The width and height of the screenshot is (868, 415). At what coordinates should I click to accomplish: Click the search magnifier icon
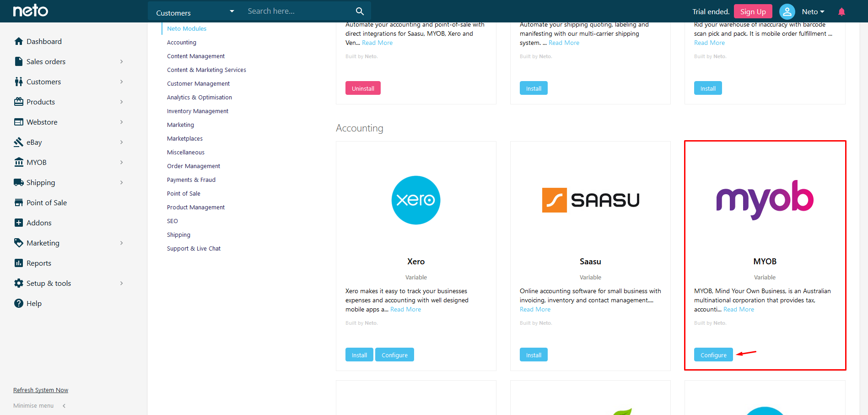tap(360, 11)
